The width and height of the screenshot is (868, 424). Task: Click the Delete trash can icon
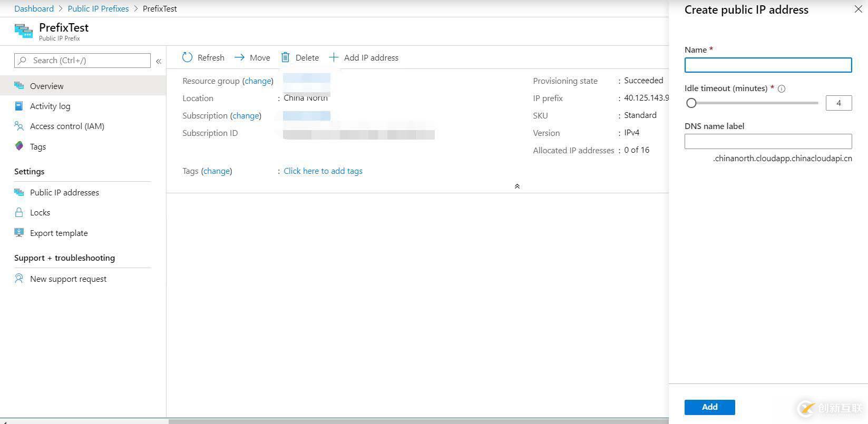pos(286,57)
